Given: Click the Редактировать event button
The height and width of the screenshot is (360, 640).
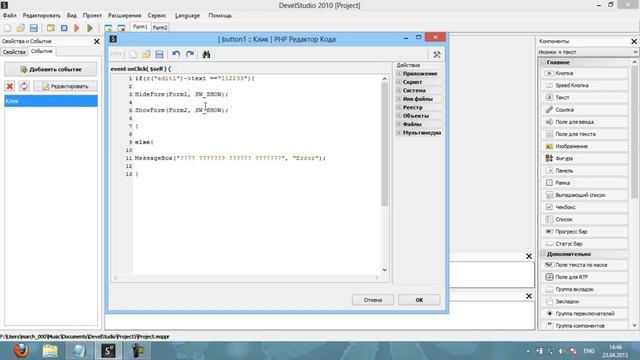Looking at the screenshot, I should (65, 86).
